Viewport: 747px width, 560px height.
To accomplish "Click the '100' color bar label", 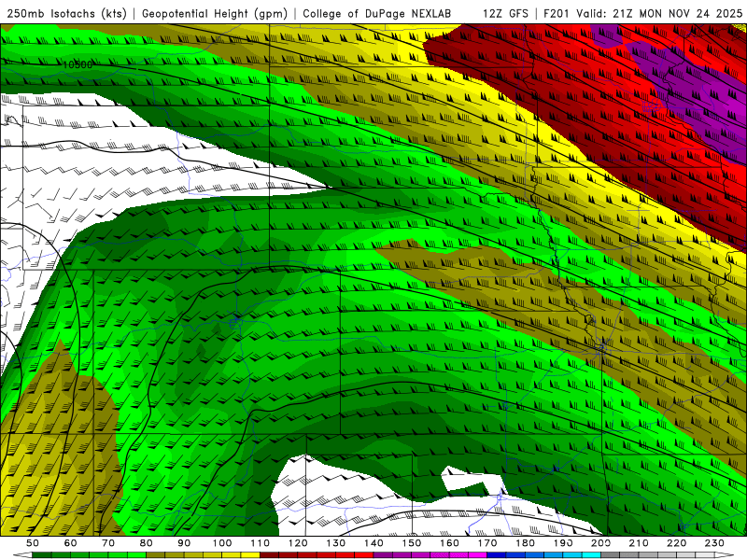I will click(222, 543).
